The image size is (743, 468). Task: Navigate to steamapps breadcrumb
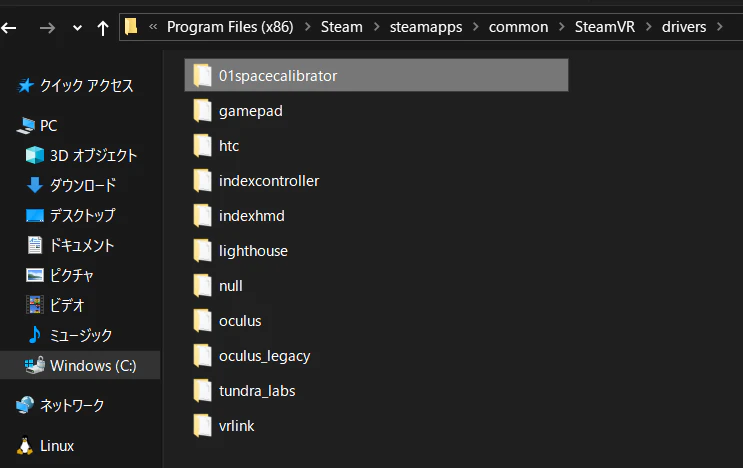pyautogui.click(x=426, y=27)
